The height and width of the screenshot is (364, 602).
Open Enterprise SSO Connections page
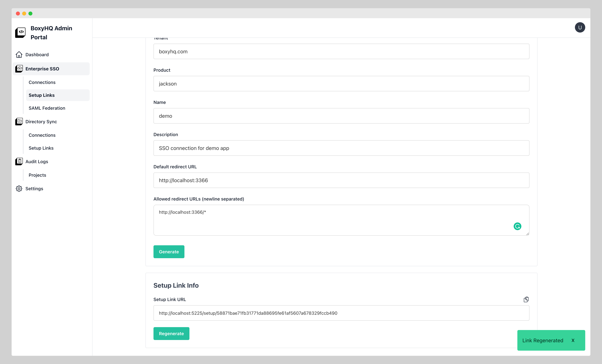pyautogui.click(x=42, y=82)
